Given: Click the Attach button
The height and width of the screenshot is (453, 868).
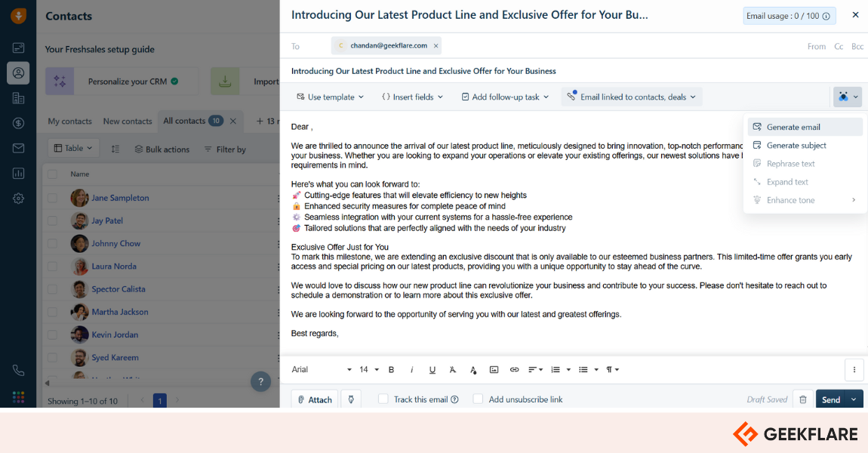Looking at the screenshot, I should 315,399.
